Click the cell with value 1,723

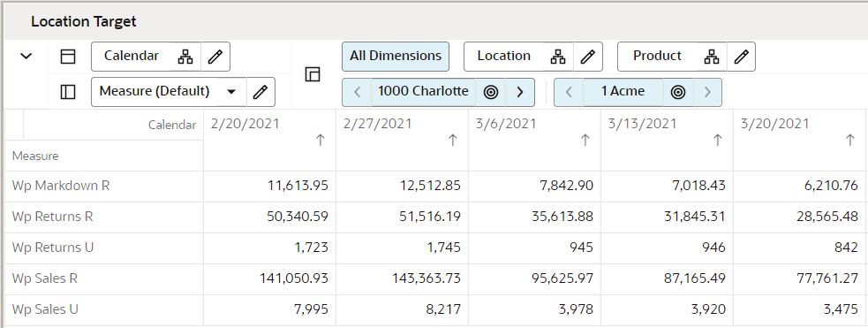pyautogui.click(x=269, y=248)
